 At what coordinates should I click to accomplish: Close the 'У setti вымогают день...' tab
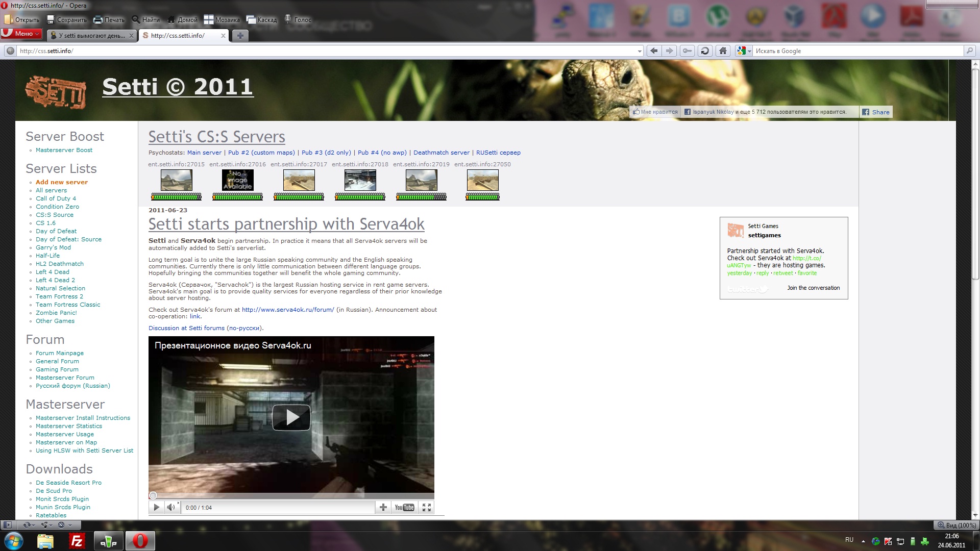pos(131,36)
